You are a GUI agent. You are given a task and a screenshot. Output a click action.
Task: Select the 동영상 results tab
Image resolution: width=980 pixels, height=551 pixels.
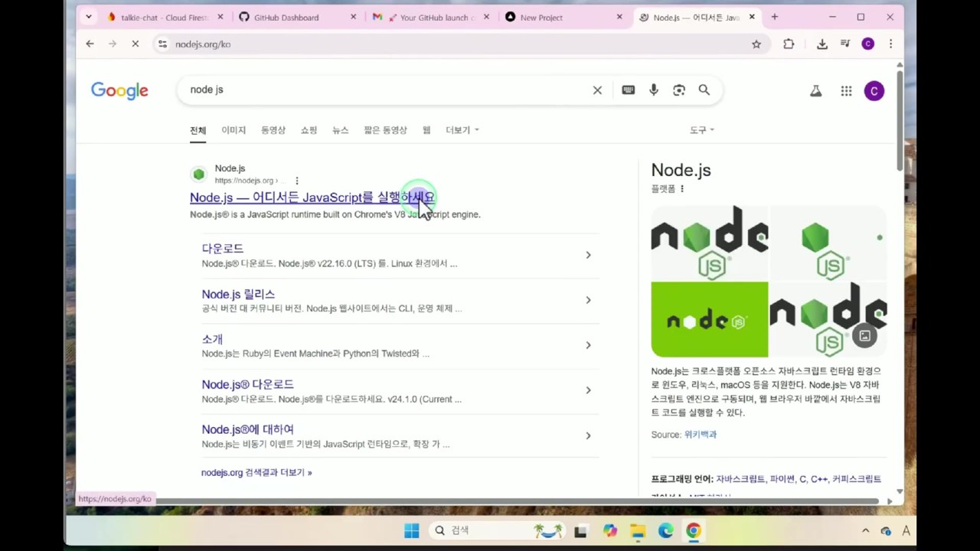[x=273, y=130]
